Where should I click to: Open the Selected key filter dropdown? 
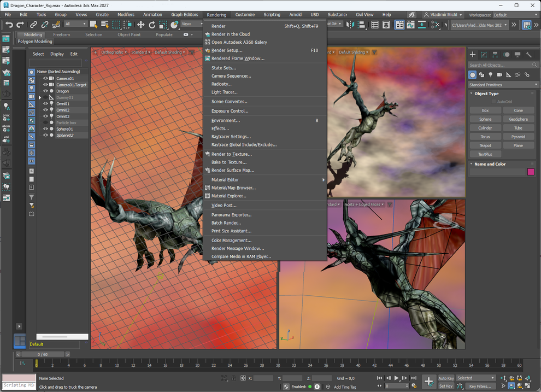[x=476, y=378]
